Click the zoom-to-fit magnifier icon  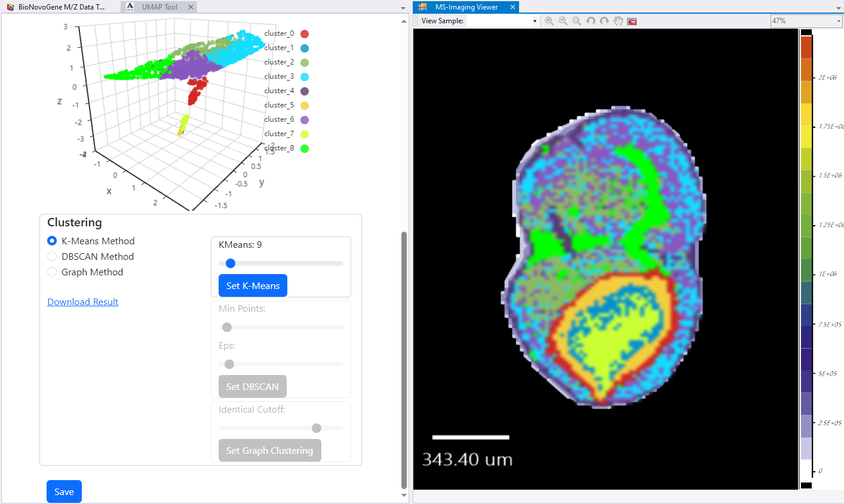click(x=576, y=21)
